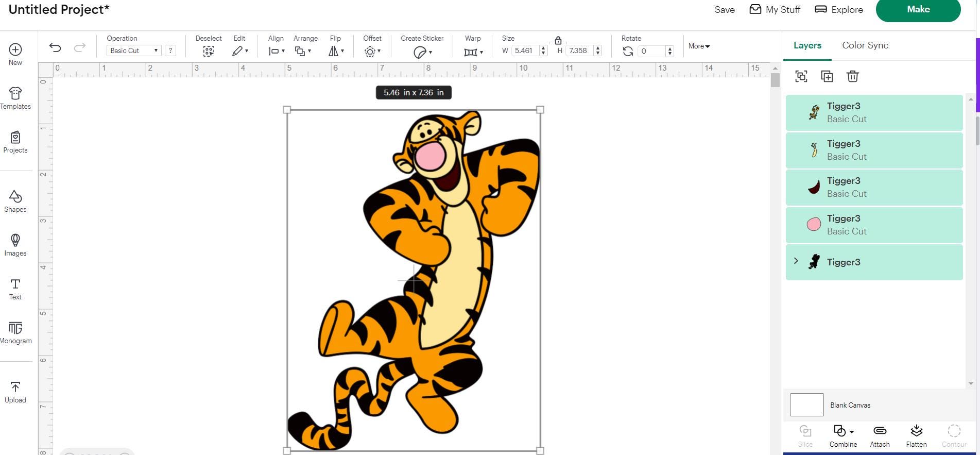Open the Edit dropdown
This screenshot has width=980, height=455.
240,51
